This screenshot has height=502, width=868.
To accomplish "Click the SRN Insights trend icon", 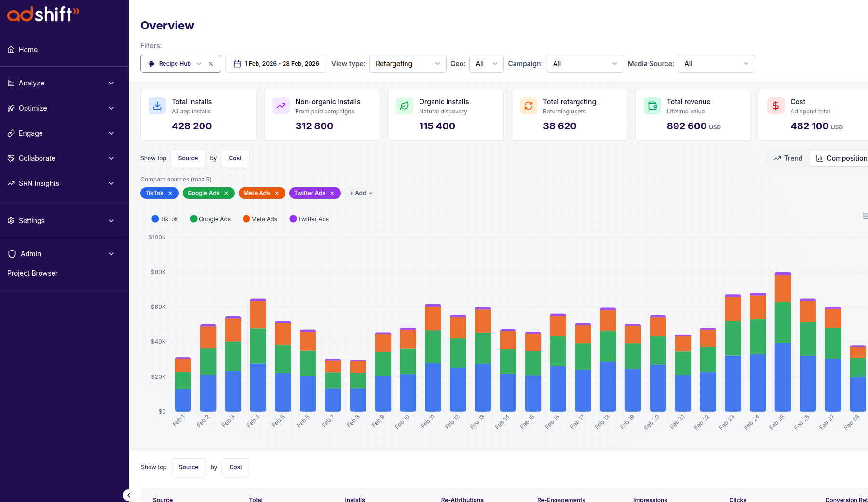I will click(x=11, y=183).
